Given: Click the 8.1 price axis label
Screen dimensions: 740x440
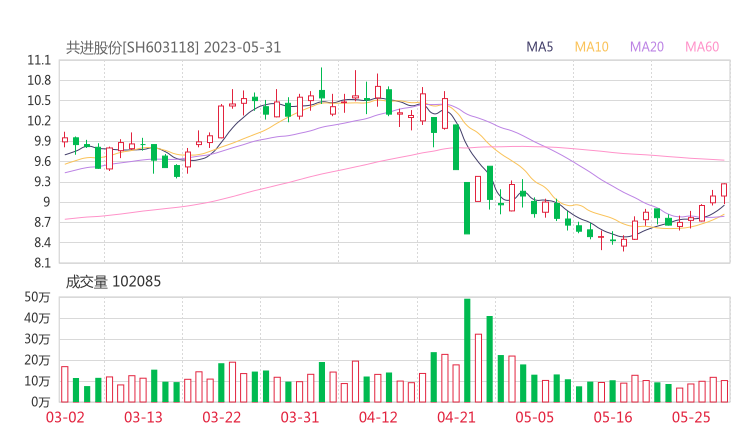Looking at the screenshot, I should [42, 263].
